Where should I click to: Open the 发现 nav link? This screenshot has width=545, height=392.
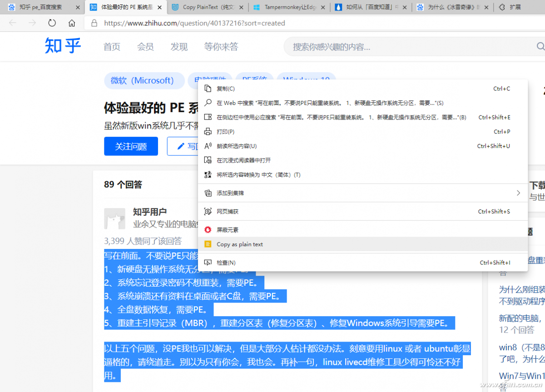[179, 47]
